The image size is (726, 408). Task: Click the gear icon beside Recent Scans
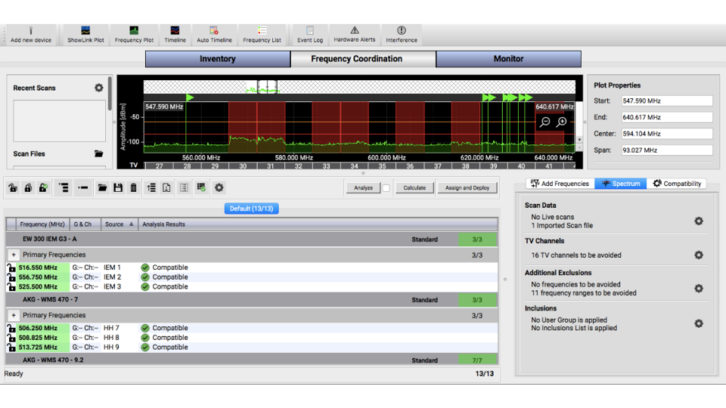[99, 88]
